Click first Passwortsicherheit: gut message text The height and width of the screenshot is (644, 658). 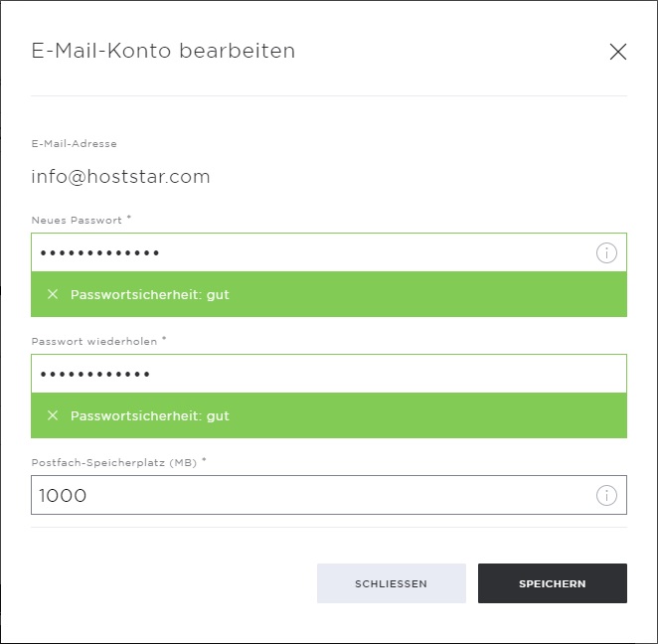150,294
